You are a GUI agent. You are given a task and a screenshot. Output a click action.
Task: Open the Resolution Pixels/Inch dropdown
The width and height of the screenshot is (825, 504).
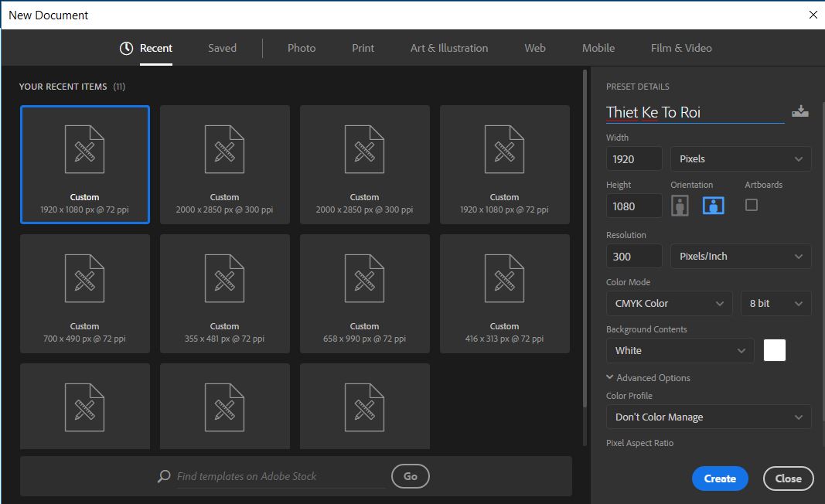[x=739, y=256]
